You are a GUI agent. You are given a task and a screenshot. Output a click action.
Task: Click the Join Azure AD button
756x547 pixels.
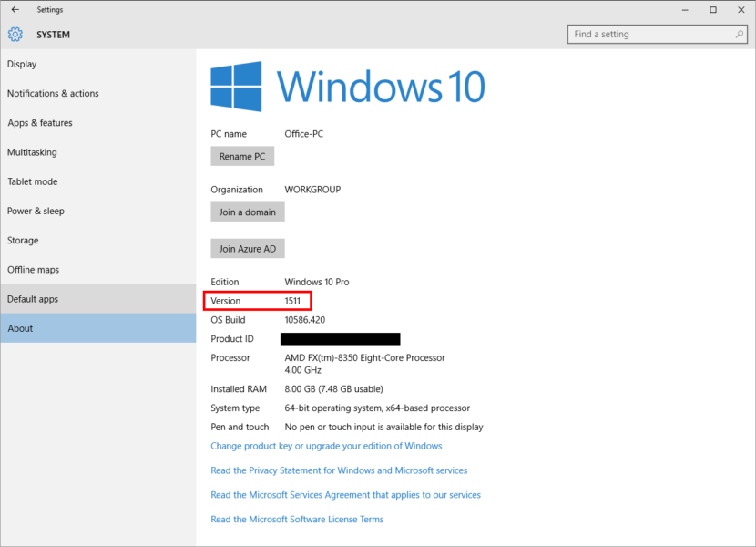[x=247, y=248]
